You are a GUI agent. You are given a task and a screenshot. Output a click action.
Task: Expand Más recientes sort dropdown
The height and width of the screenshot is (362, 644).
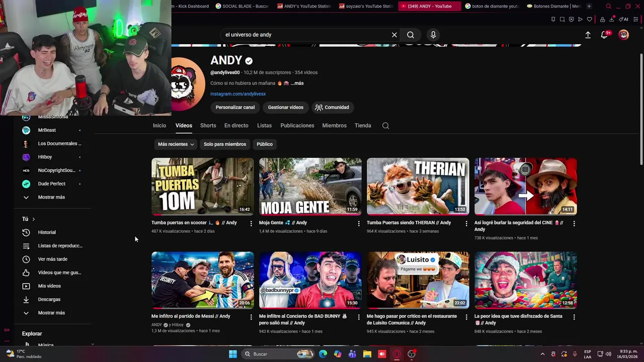[176, 144]
